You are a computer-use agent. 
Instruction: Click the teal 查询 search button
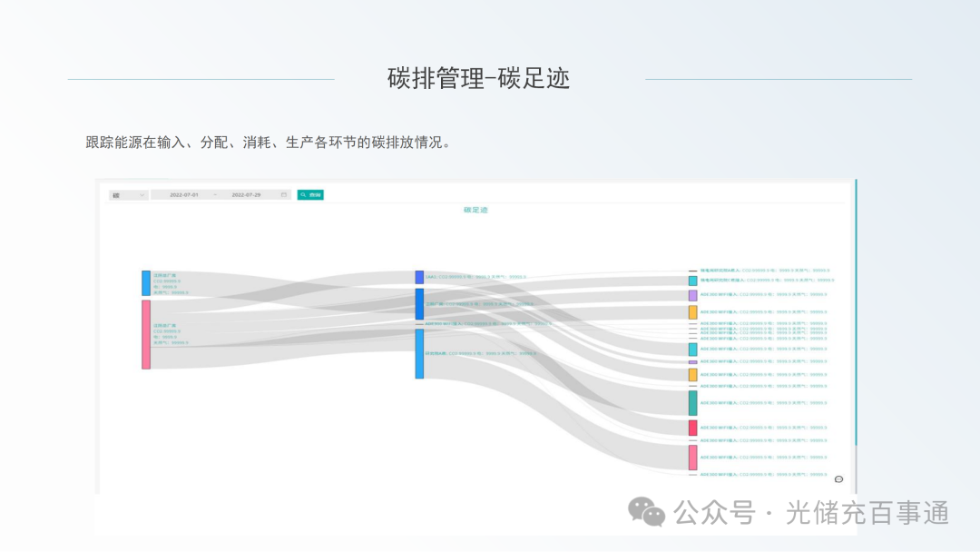coord(310,195)
